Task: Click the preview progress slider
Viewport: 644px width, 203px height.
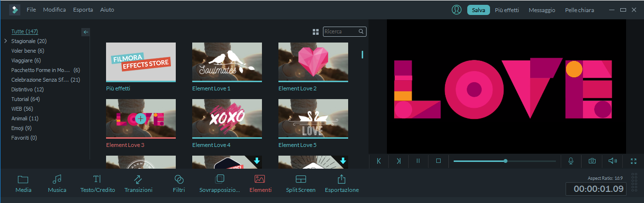Action: point(505,161)
